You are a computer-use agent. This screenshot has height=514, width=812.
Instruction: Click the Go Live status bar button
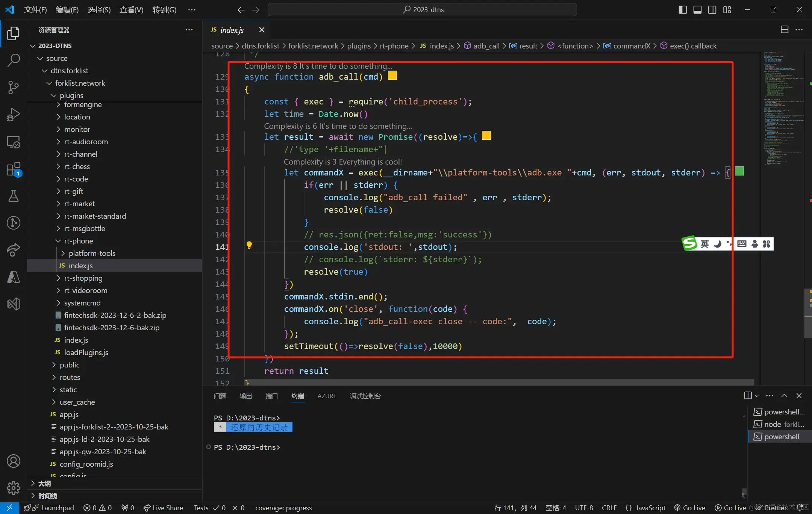pyautogui.click(x=689, y=508)
